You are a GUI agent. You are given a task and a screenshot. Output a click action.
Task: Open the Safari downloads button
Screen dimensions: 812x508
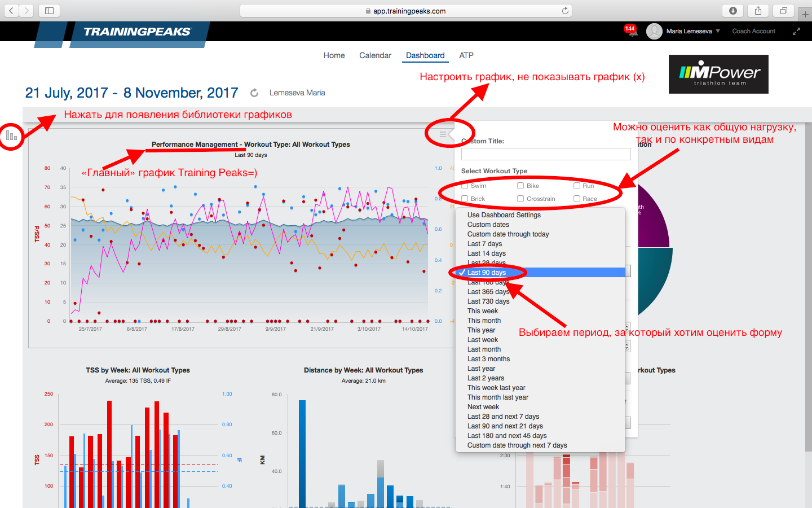732,11
